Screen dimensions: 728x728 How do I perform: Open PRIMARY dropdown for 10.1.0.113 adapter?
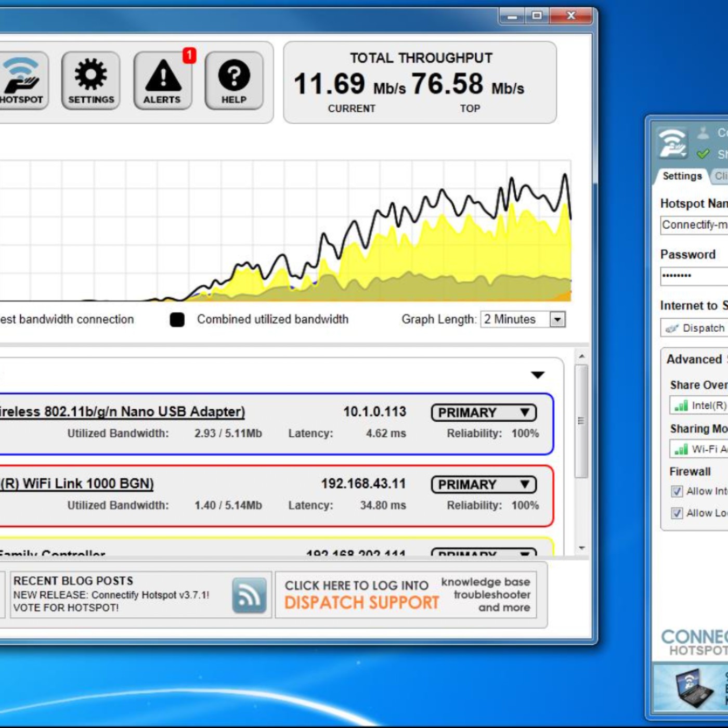pyautogui.click(x=484, y=413)
